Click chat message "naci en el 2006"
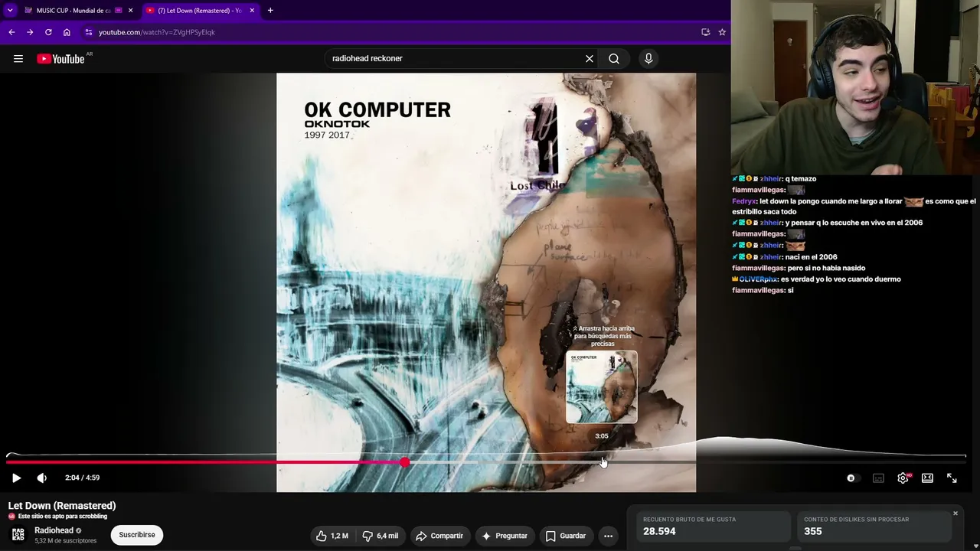Screen dimensions: 980x551 point(812,257)
